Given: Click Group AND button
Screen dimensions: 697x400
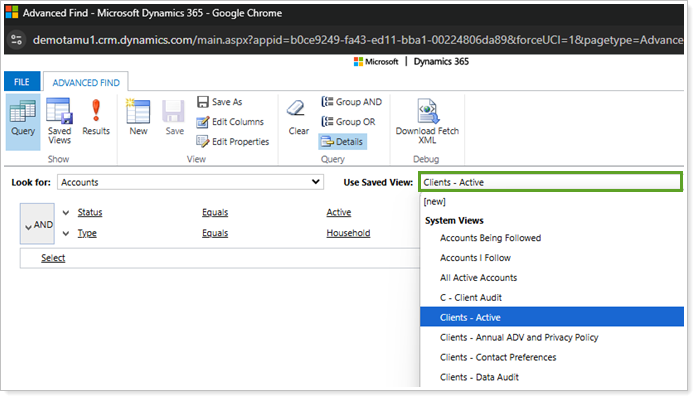Looking at the screenshot, I should (x=350, y=102).
